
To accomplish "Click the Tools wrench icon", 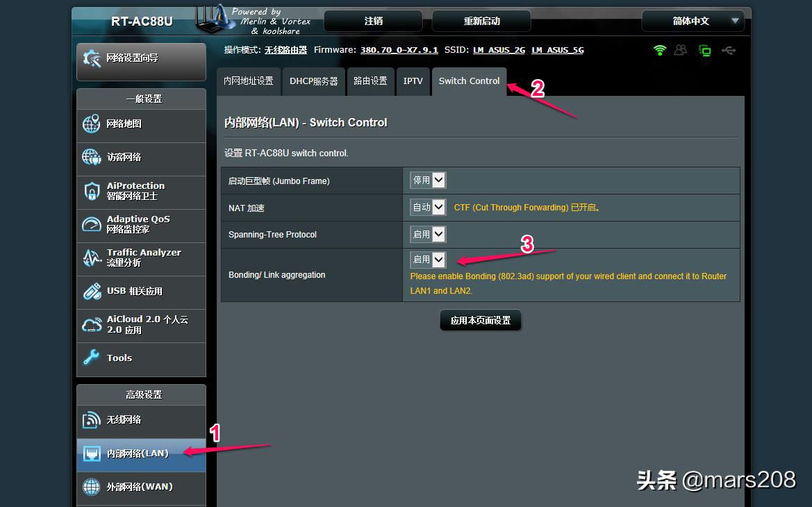I will [92, 358].
